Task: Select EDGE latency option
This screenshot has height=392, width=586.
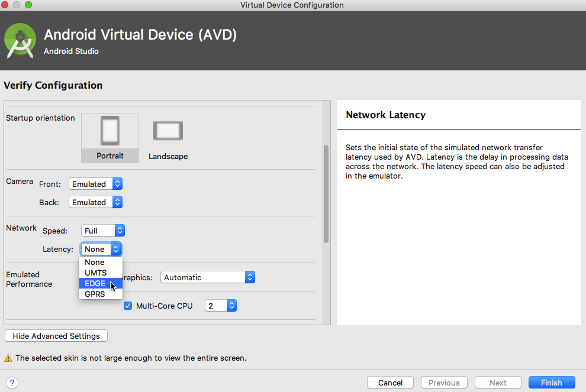Action: pos(95,283)
